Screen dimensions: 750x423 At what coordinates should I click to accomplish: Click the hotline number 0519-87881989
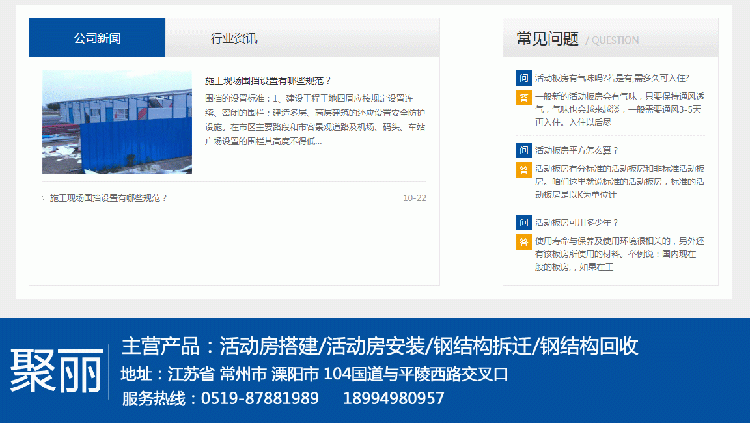point(260,398)
